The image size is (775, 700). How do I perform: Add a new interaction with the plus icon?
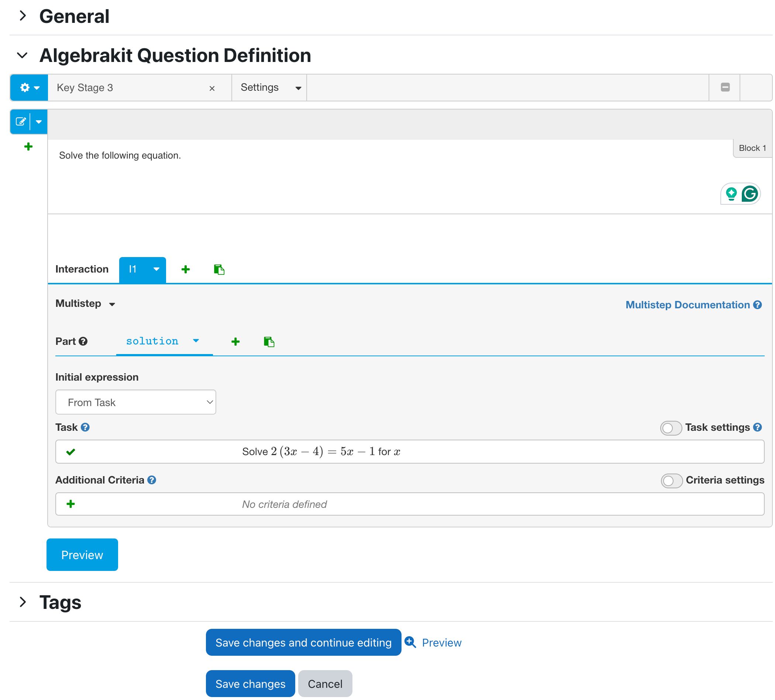pyautogui.click(x=186, y=269)
